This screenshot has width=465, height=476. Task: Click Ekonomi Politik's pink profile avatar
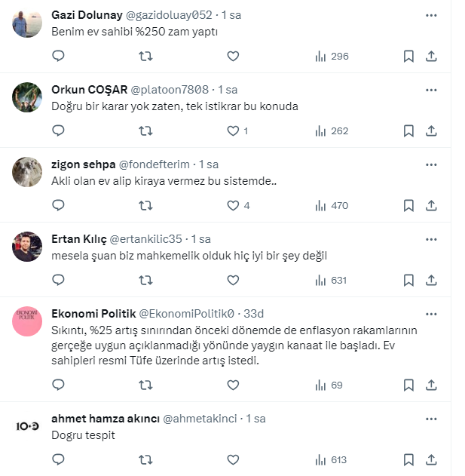pyautogui.click(x=27, y=322)
